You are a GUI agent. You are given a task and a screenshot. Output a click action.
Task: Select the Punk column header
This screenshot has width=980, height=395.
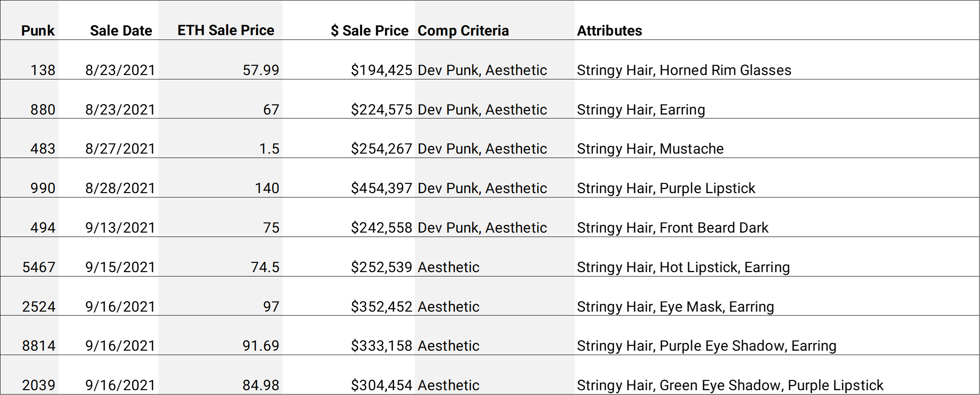(x=29, y=20)
